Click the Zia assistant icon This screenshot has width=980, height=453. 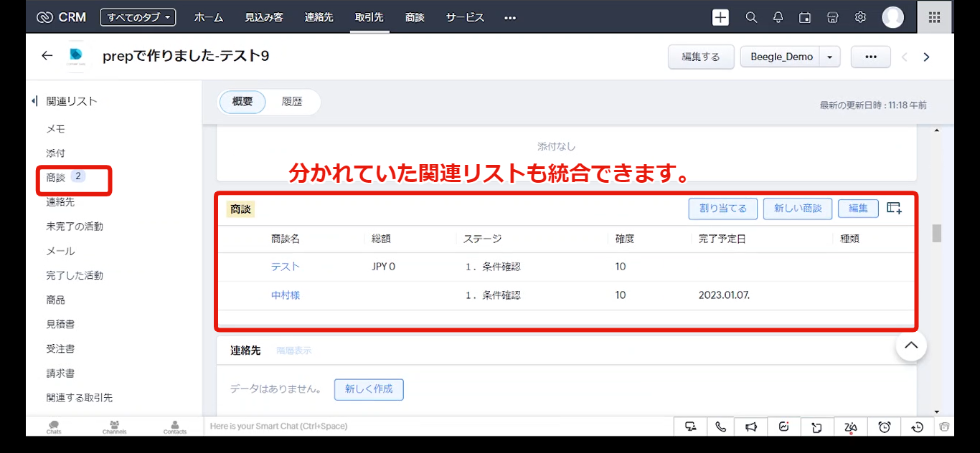coord(851,427)
